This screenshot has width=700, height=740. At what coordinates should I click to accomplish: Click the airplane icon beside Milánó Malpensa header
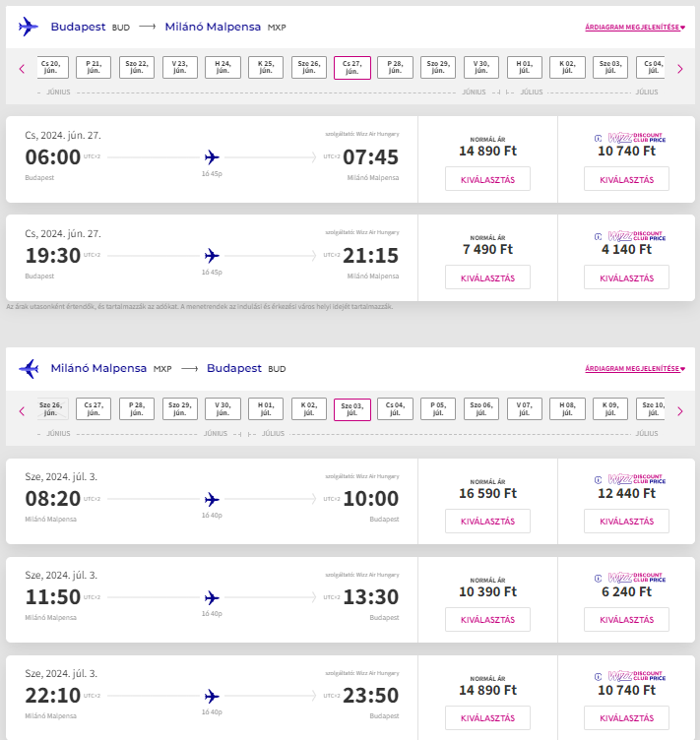(29, 368)
